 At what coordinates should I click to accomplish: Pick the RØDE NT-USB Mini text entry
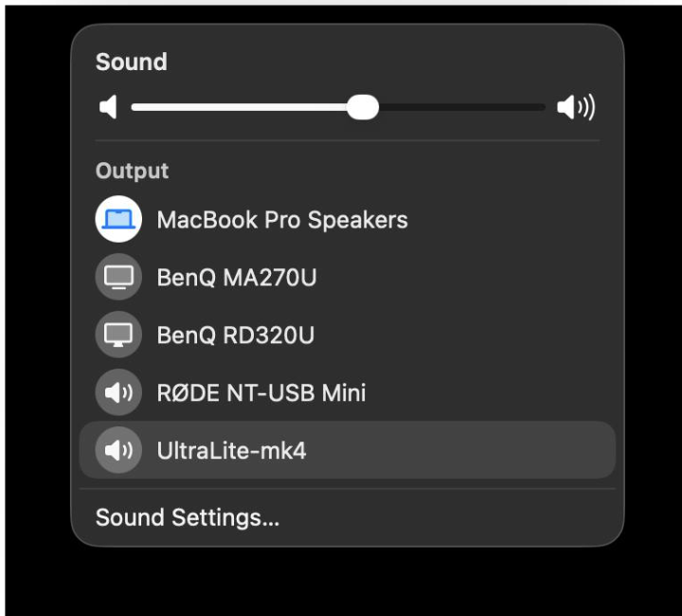coord(260,392)
